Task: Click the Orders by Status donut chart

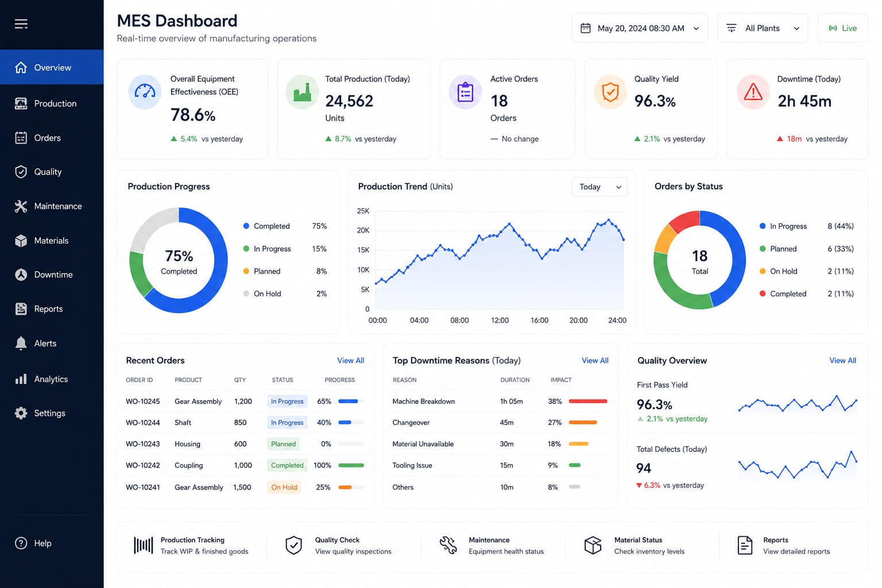Action: (699, 260)
